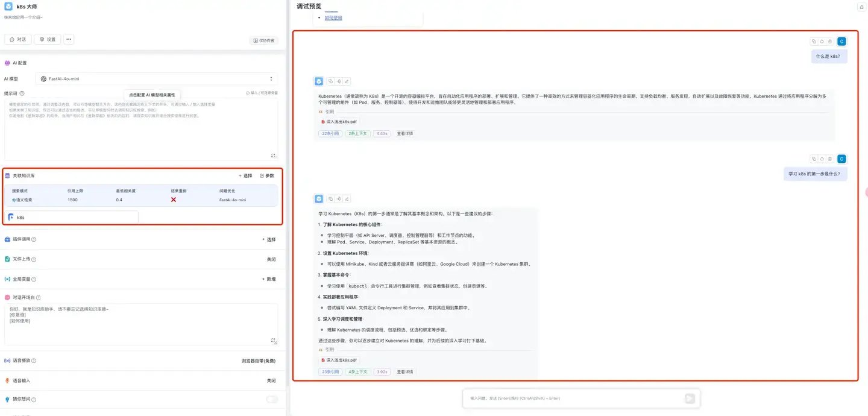Switch to the 设置 tab
This screenshot has height=416, width=868.
pos(48,39)
